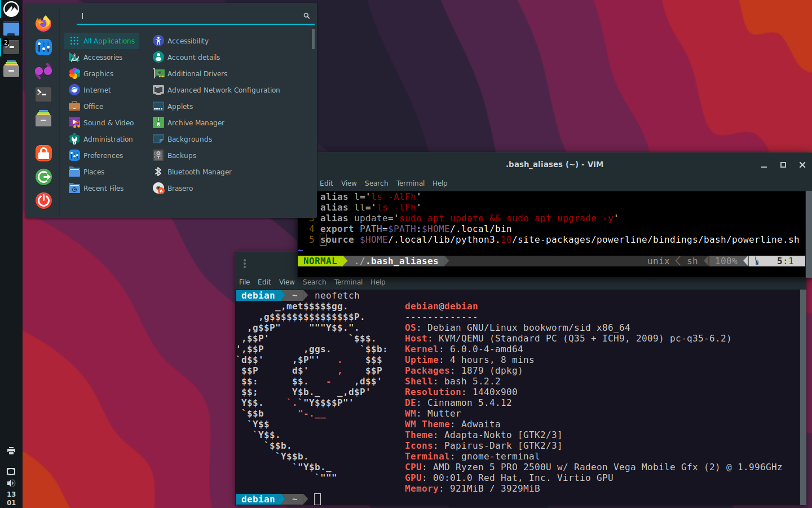Screen dimensions: 812x508
Task: Open the View menu in the VIM window
Action: (349, 183)
